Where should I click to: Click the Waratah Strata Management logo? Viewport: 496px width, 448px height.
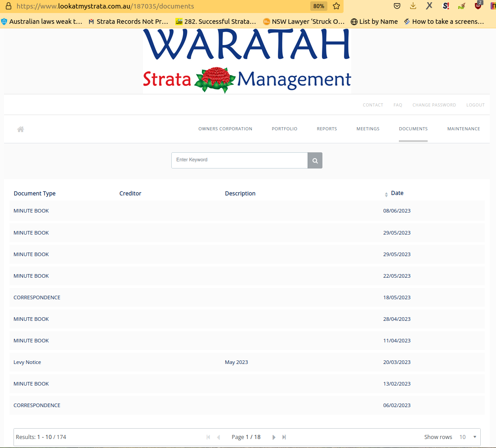point(247,61)
